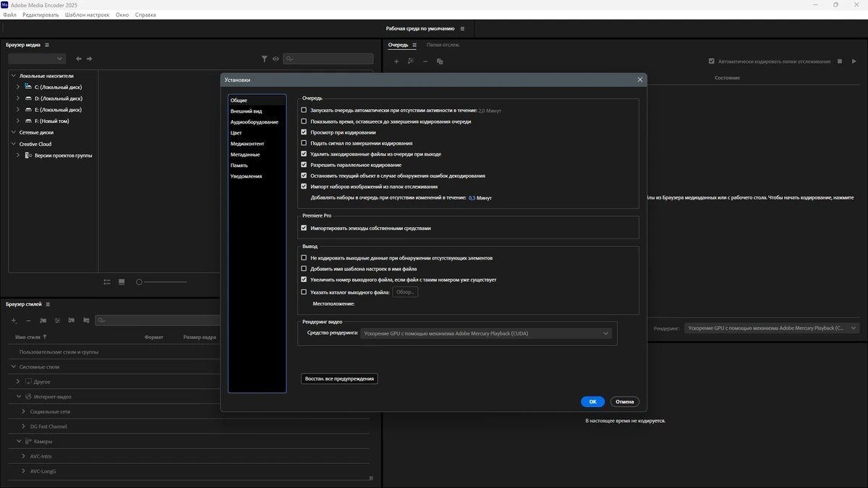Image resolution: width=868 pixels, height=488 pixels.
Task: Click the sliders icon in the Queue toolbar
Action: pos(411,61)
